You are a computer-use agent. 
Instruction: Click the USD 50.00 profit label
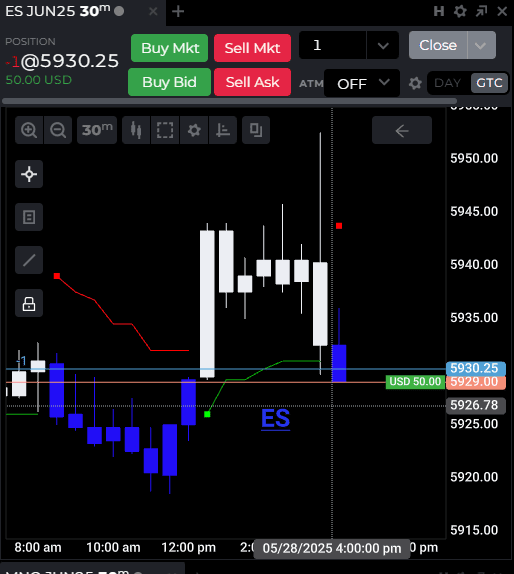coord(415,382)
